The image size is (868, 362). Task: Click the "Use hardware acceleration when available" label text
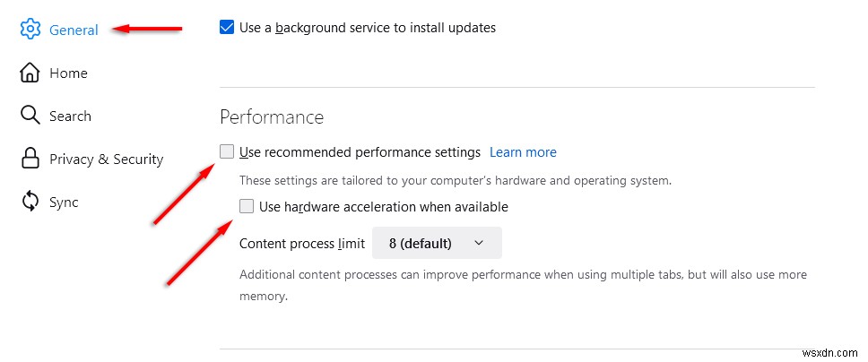click(383, 207)
